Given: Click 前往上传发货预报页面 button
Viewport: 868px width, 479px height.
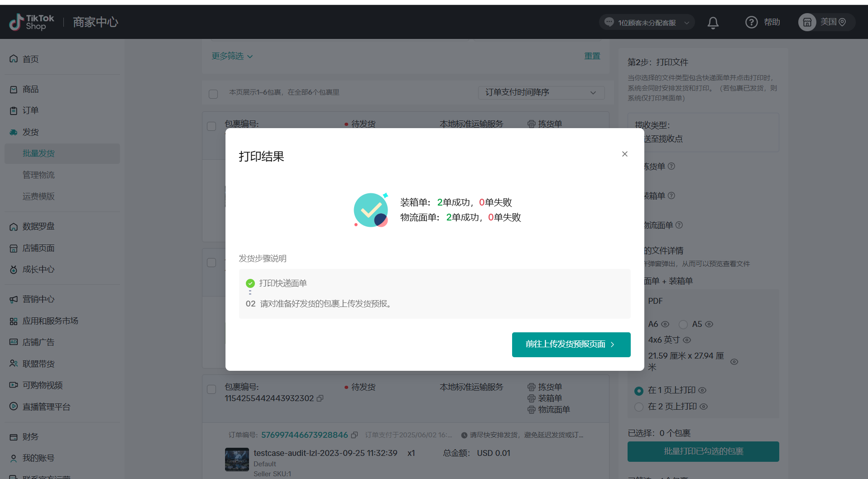Looking at the screenshot, I should point(571,345).
